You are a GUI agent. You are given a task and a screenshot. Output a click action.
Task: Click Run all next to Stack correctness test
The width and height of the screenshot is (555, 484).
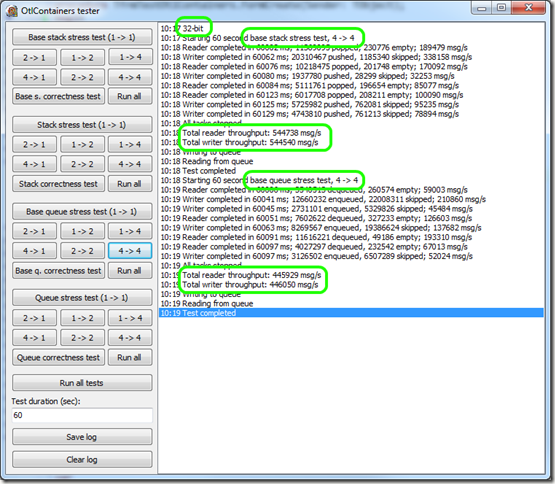130,184
